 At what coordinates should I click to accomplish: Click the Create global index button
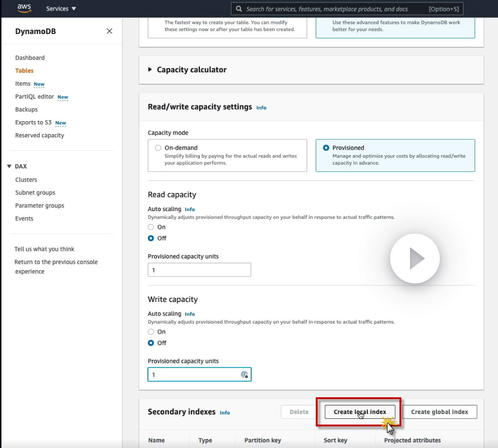[439, 412]
